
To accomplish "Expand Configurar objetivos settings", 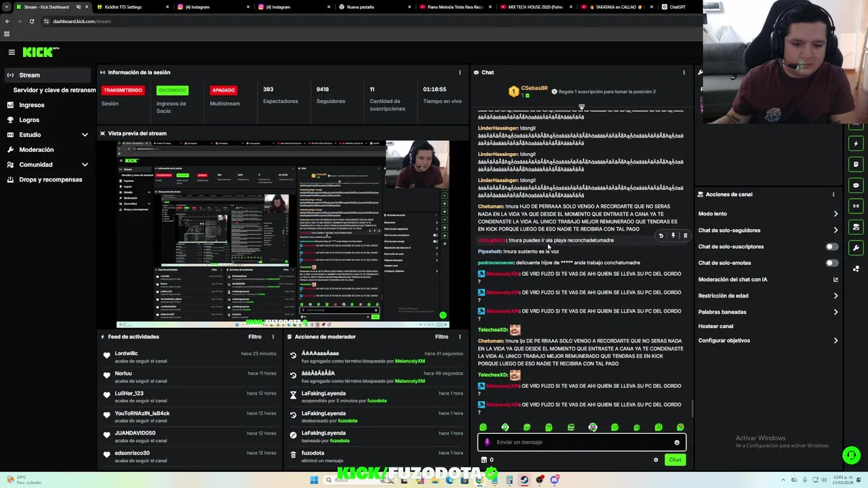I will click(835, 341).
